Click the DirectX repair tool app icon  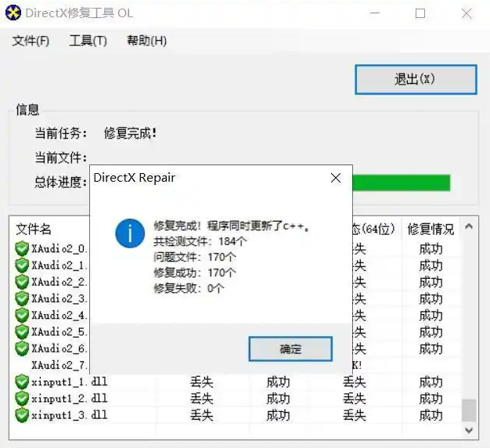point(13,13)
